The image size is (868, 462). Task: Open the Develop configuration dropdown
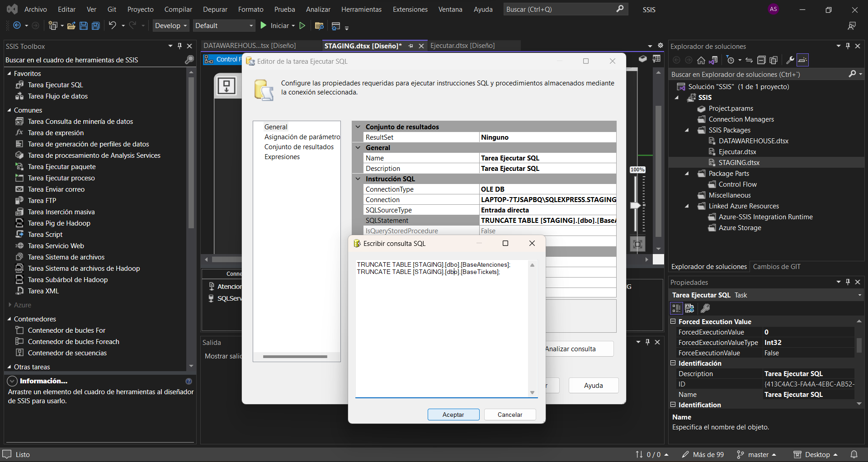point(170,26)
